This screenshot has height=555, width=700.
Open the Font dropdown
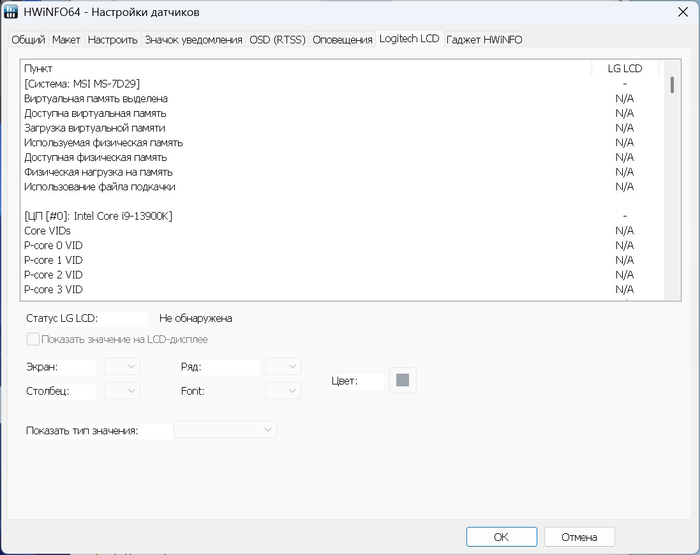coord(283,391)
